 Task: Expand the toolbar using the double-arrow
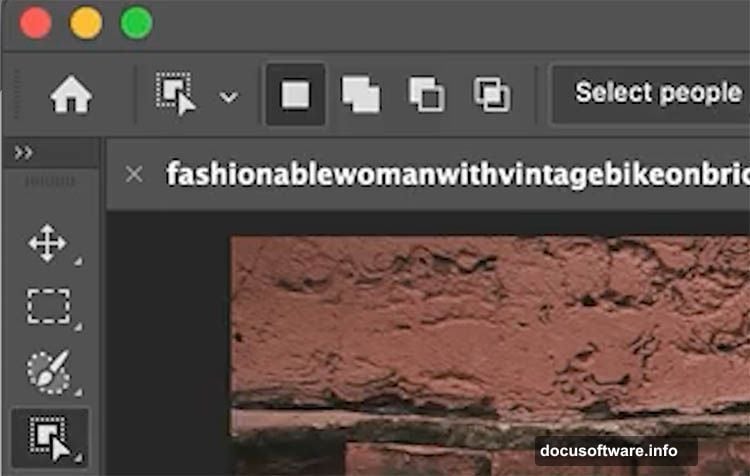coord(24,152)
